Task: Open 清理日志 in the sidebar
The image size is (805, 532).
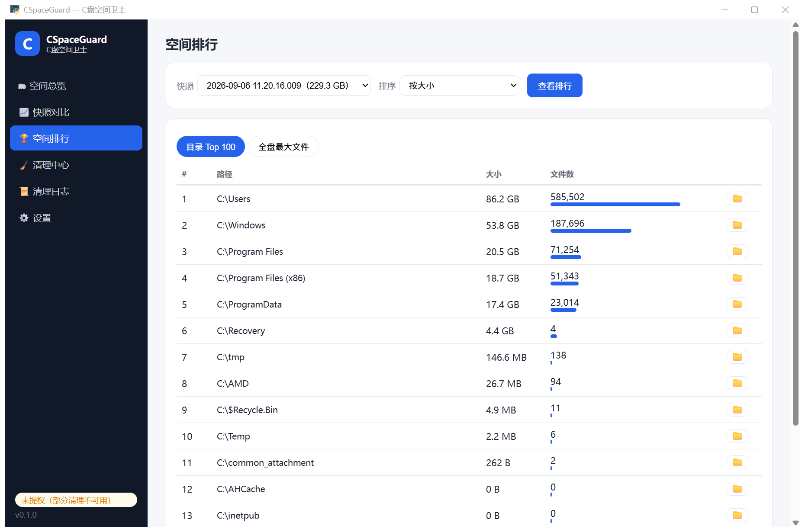Action: pos(76,191)
